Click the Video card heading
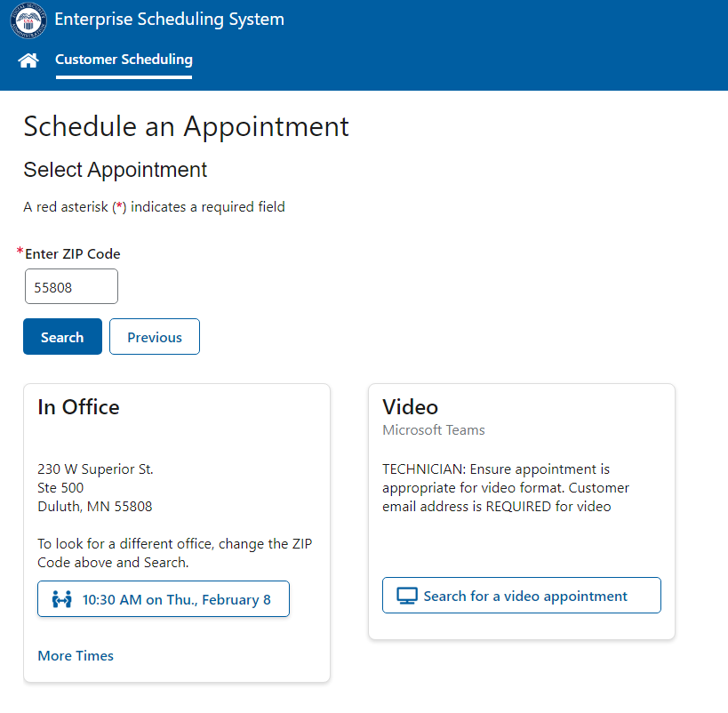The image size is (728, 713). point(410,407)
